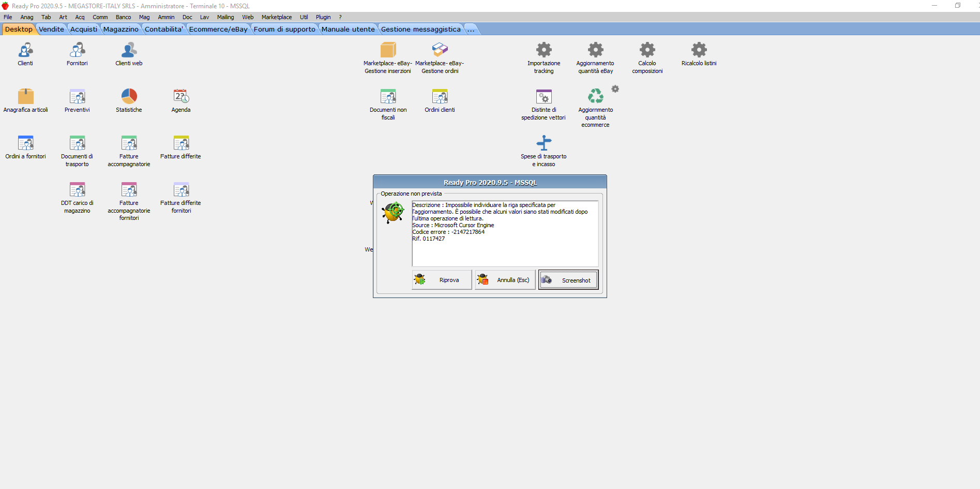Open the Doc menu
980x489 pixels.
click(x=187, y=17)
